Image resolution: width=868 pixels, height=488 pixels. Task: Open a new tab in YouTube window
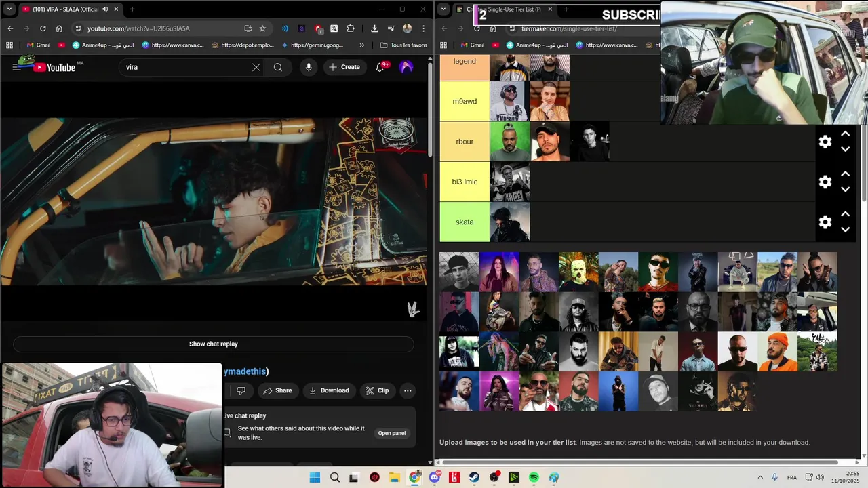point(132,9)
